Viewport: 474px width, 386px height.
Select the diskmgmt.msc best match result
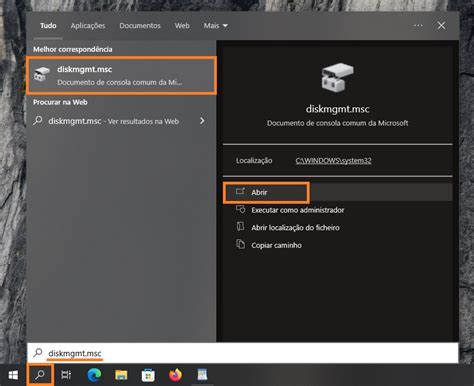122,75
